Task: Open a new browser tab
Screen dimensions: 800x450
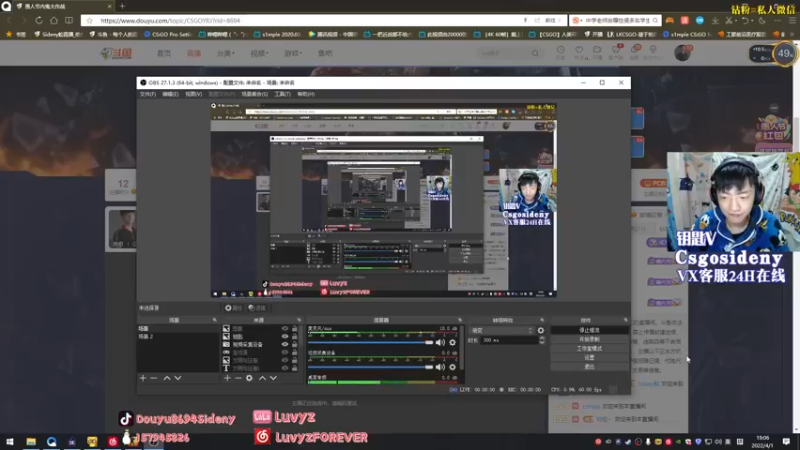Action: pos(122,6)
